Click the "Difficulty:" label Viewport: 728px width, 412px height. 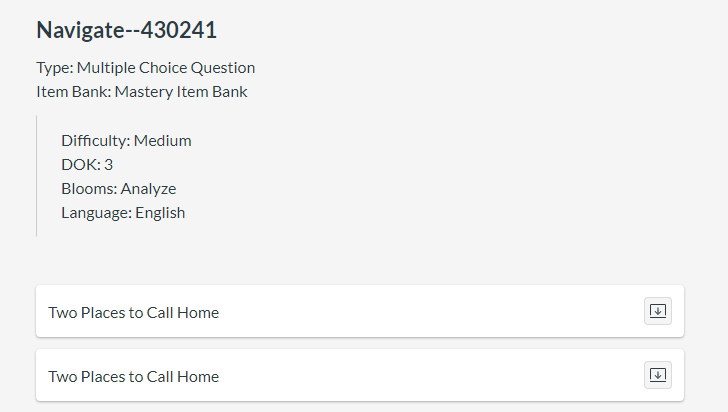click(x=95, y=140)
